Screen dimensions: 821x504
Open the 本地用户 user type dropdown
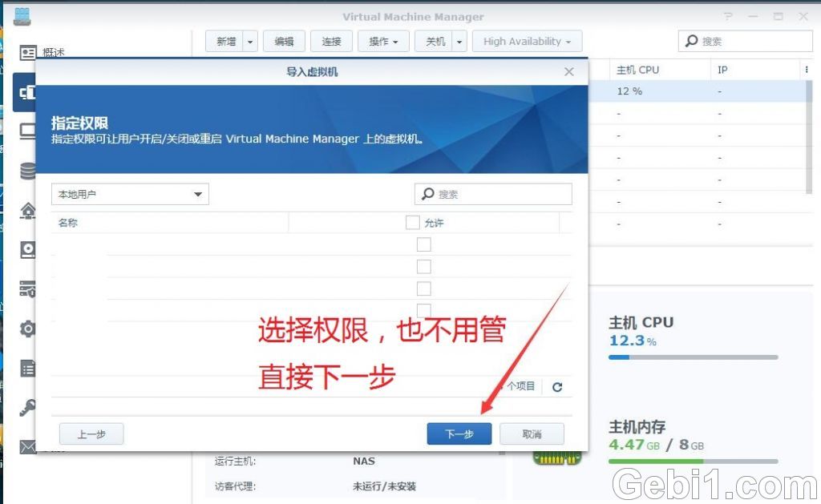point(129,194)
